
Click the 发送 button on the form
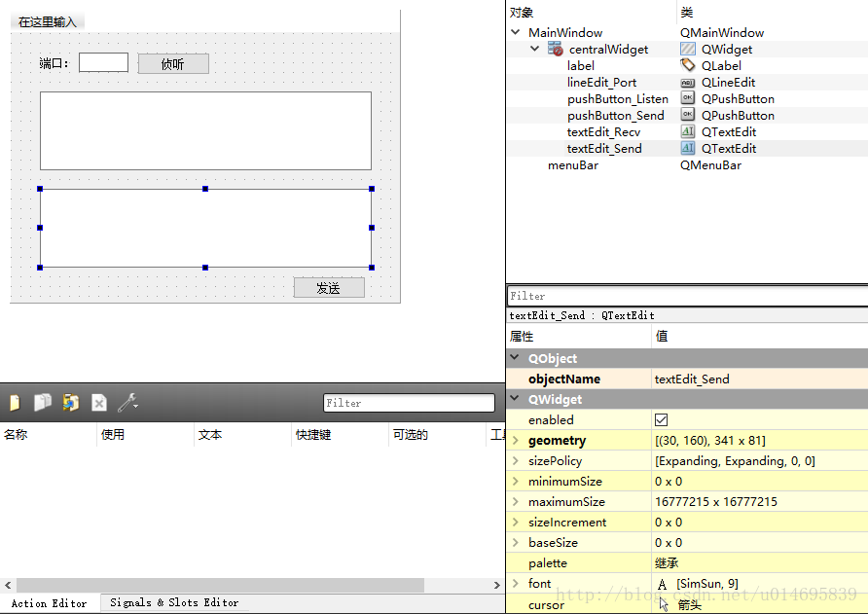pos(329,288)
